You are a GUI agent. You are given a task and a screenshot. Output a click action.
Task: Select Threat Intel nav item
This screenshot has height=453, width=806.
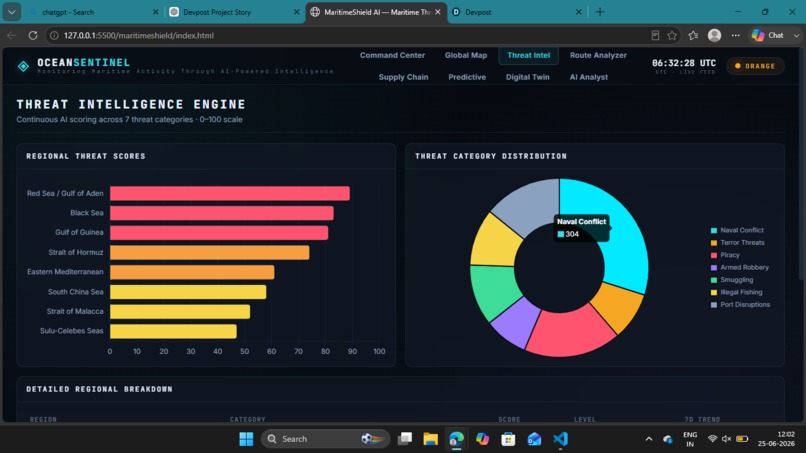(528, 55)
